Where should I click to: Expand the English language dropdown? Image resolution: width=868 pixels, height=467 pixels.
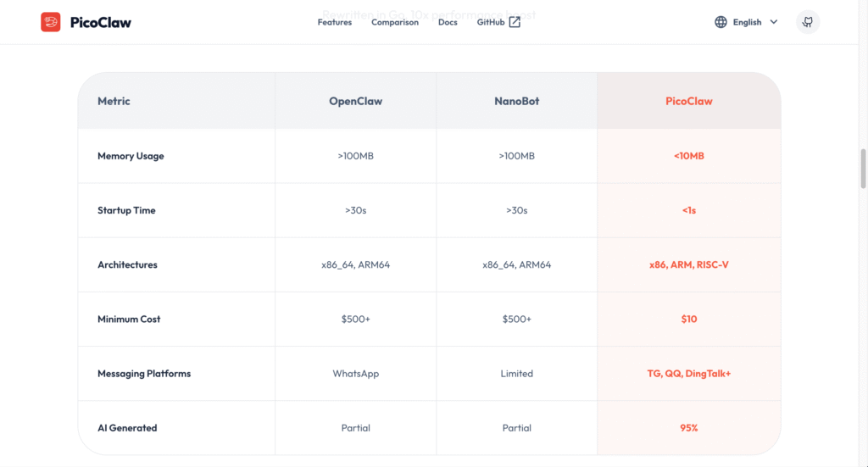coord(747,22)
